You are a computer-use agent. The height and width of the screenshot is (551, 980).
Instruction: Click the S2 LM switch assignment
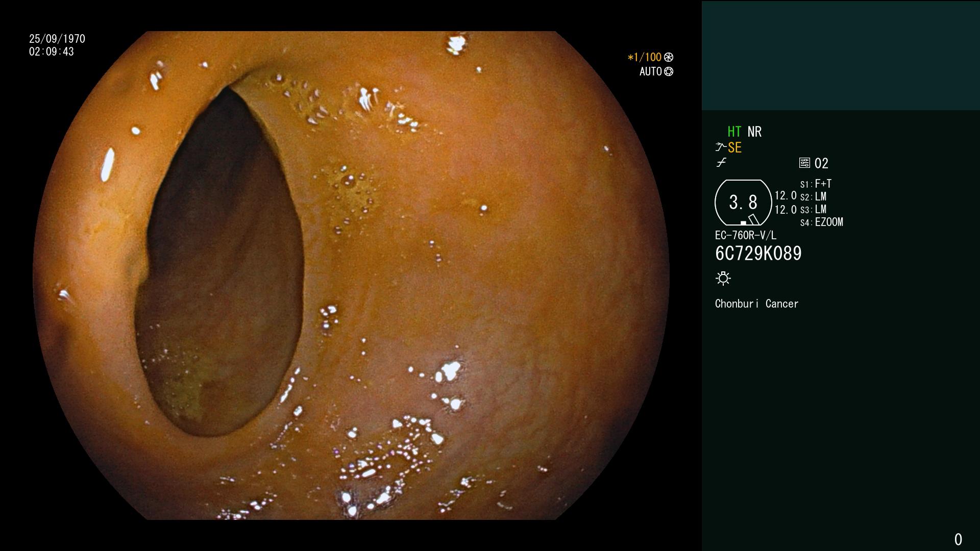point(813,196)
